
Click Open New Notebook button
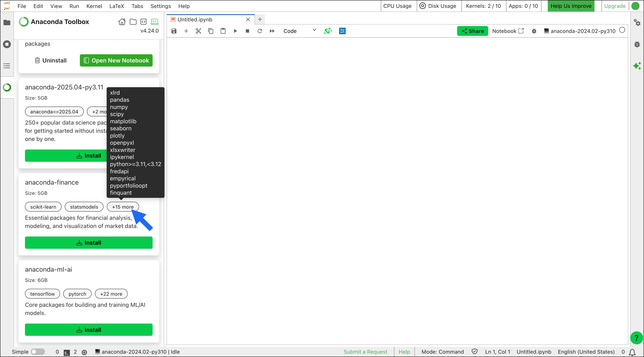pos(116,60)
